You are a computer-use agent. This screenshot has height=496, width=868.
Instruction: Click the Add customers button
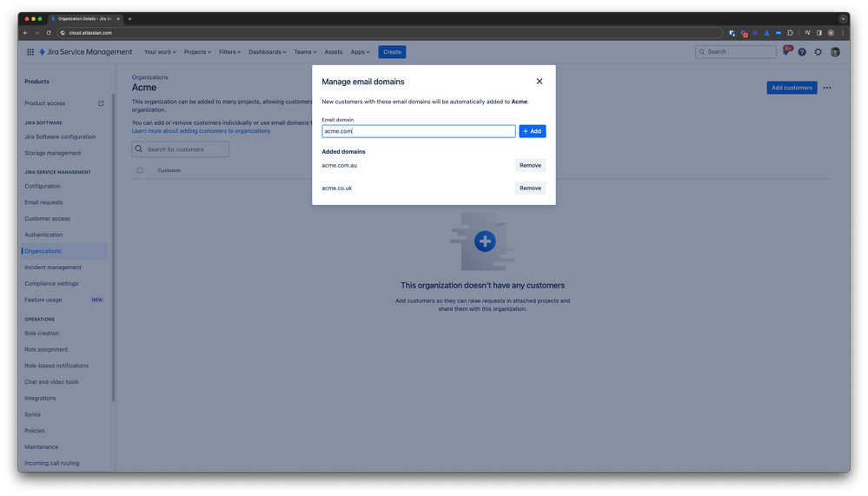(792, 88)
